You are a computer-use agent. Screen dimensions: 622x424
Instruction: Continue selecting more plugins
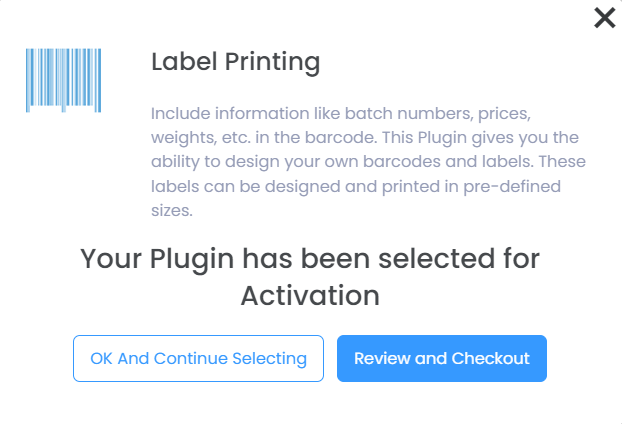pos(198,358)
